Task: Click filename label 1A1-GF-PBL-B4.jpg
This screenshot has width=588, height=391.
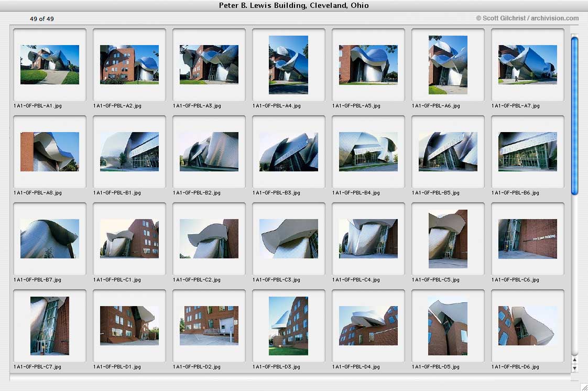Action: point(356,193)
